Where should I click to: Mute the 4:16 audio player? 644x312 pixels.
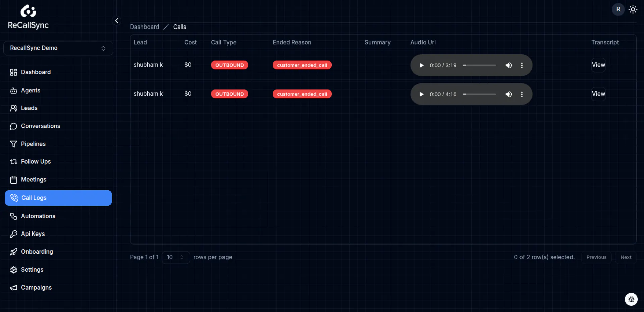click(x=509, y=94)
